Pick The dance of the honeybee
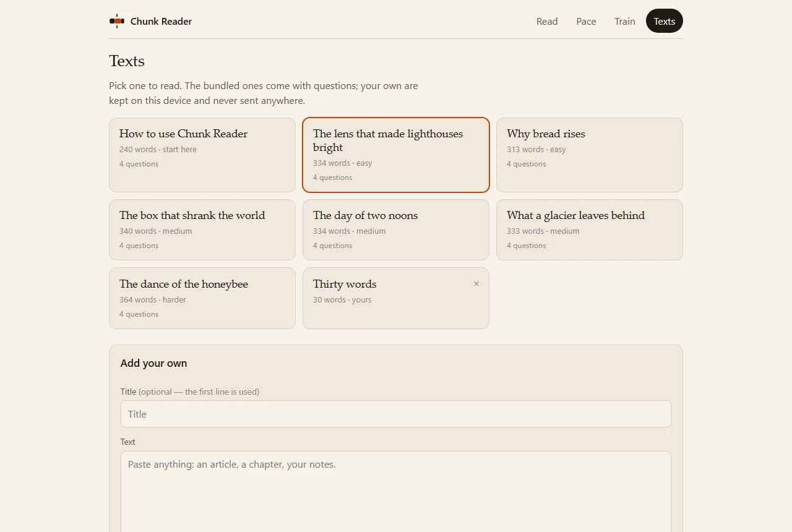The image size is (792, 532). pyautogui.click(x=202, y=298)
